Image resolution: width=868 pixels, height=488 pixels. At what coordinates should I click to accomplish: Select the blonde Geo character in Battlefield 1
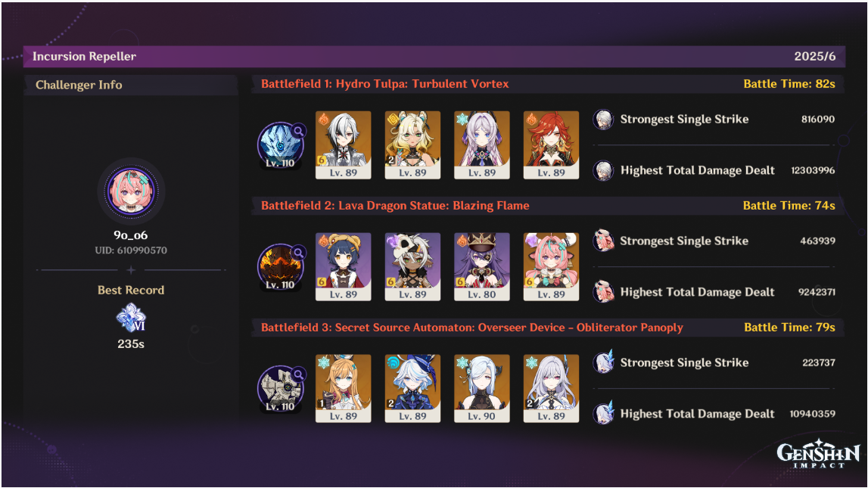pos(412,145)
